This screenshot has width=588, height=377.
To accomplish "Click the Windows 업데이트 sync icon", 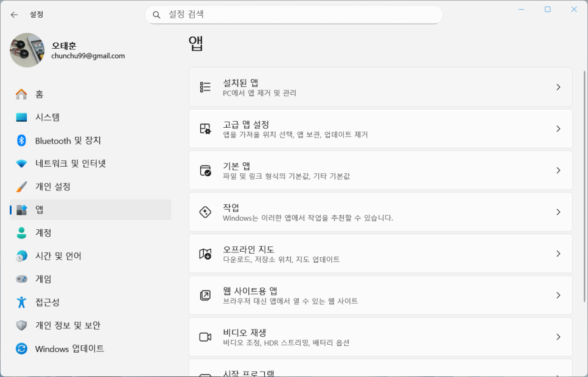I will [21, 348].
